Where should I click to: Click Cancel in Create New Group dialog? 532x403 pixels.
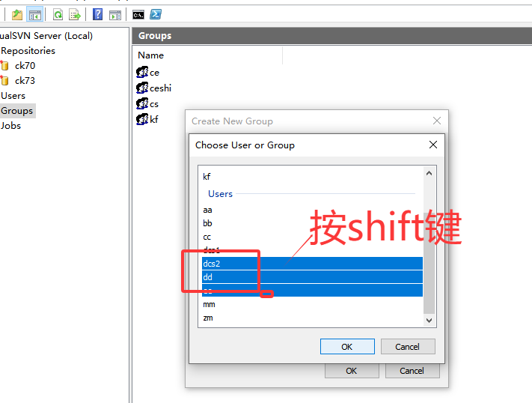tap(412, 371)
